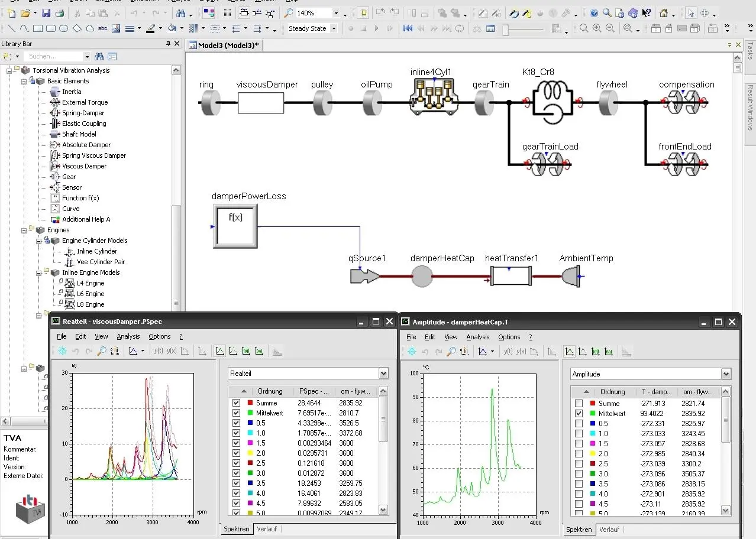Click the Home house icon
Image resolution: width=756 pixels, height=539 pixels.
tap(664, 13)
